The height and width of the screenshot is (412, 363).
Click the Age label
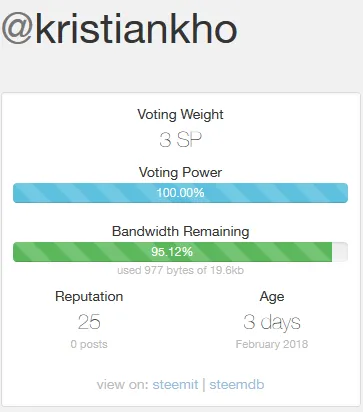tap(272, 297)
